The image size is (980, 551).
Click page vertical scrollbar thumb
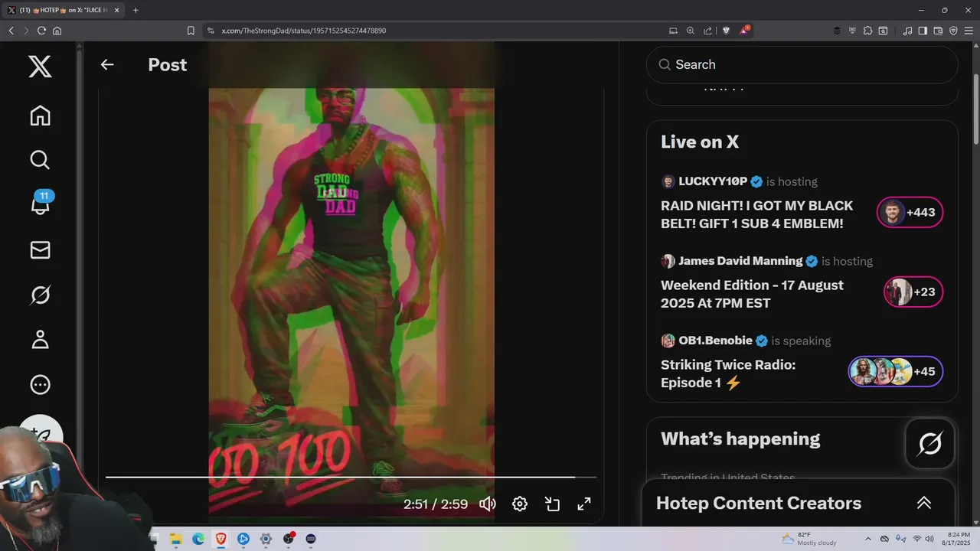(975, 108)
